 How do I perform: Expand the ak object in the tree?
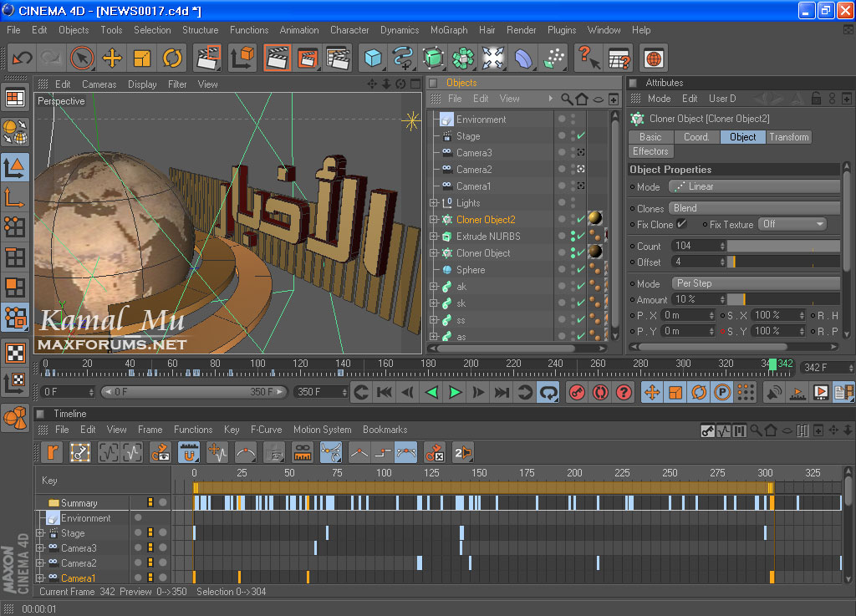coord(434,287)
